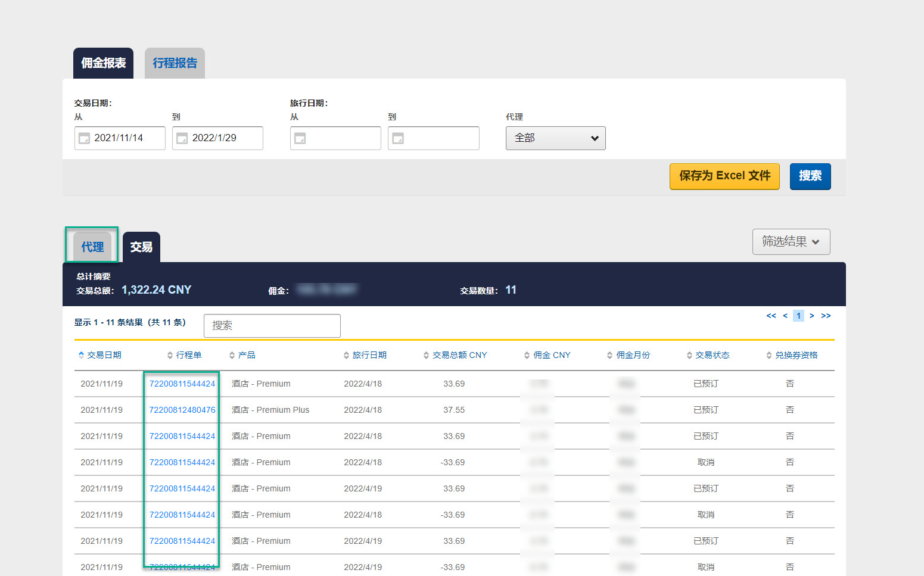Sort by 兑换券资格 column arrows

769,355
